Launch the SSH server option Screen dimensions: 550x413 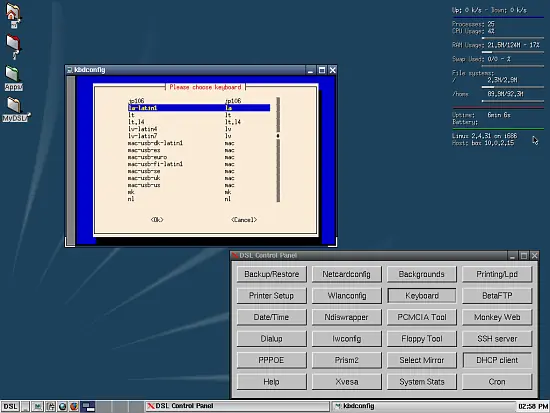point(497,339)
